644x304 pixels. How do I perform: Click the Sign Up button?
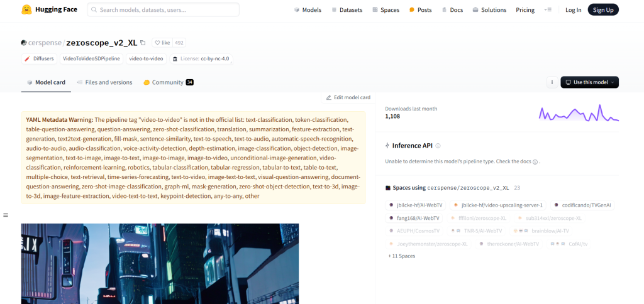(x=602, y=10)
